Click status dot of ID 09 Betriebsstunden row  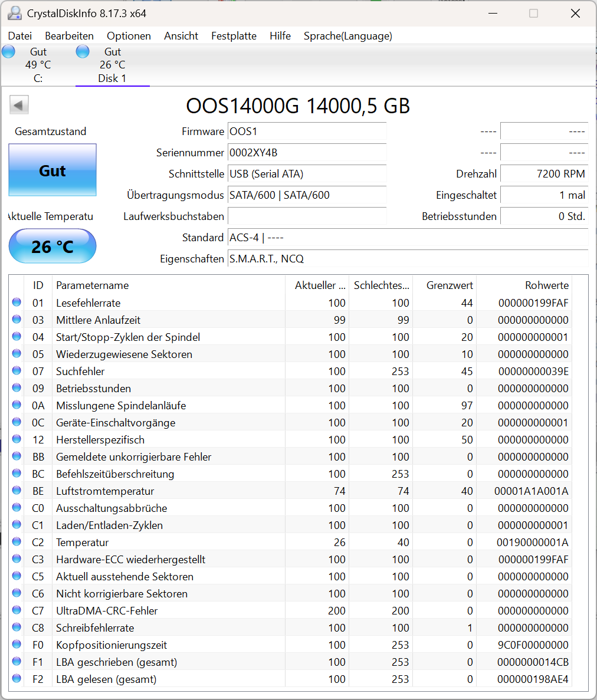coord(17,387)
